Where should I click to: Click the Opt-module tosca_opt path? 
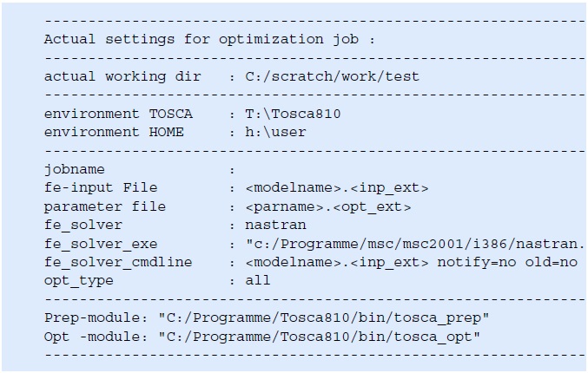(x=319, y=337)
